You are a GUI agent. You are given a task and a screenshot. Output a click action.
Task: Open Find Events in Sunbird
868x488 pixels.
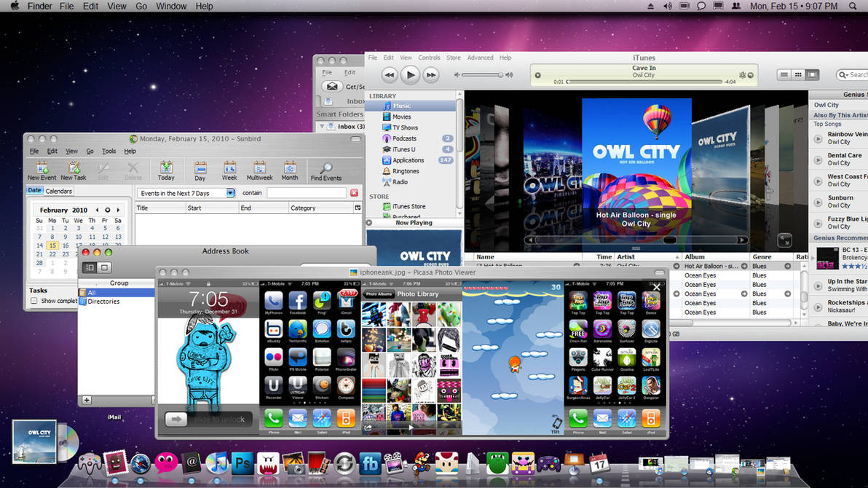click(x=326, y=171)
